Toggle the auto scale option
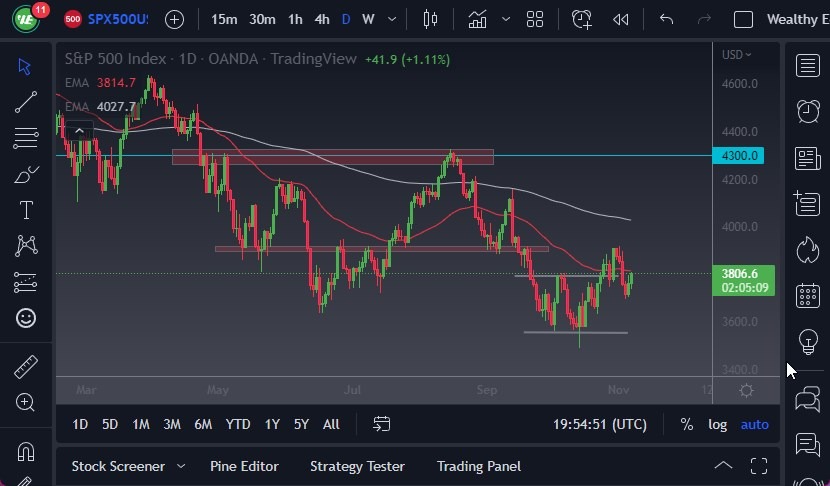The height and width of the screenshot is (486, 830). pos(754,424)
